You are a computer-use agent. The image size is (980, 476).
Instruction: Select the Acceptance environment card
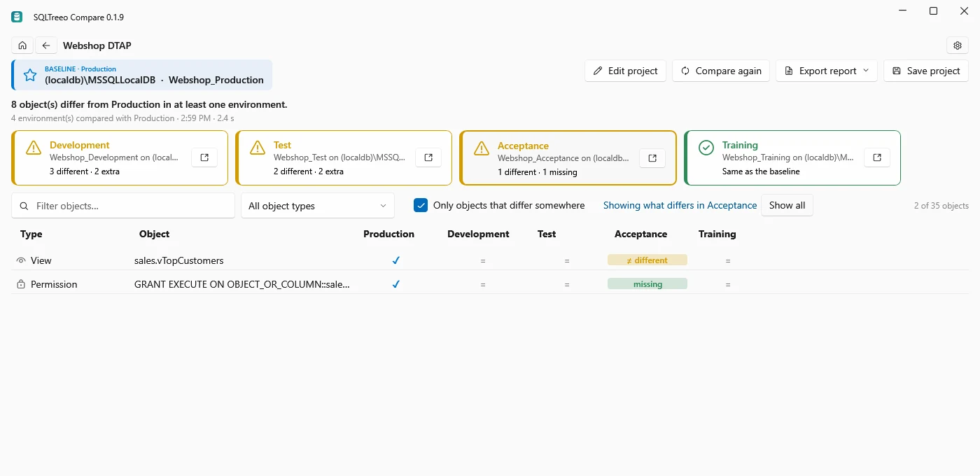tap(568, 158)
